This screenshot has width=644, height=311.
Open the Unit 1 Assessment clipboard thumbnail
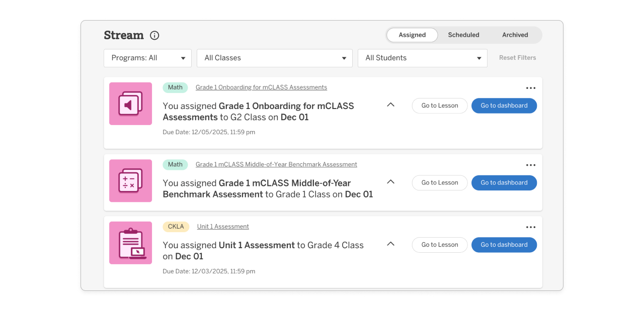pyautogui.click(x=130, y=243)
